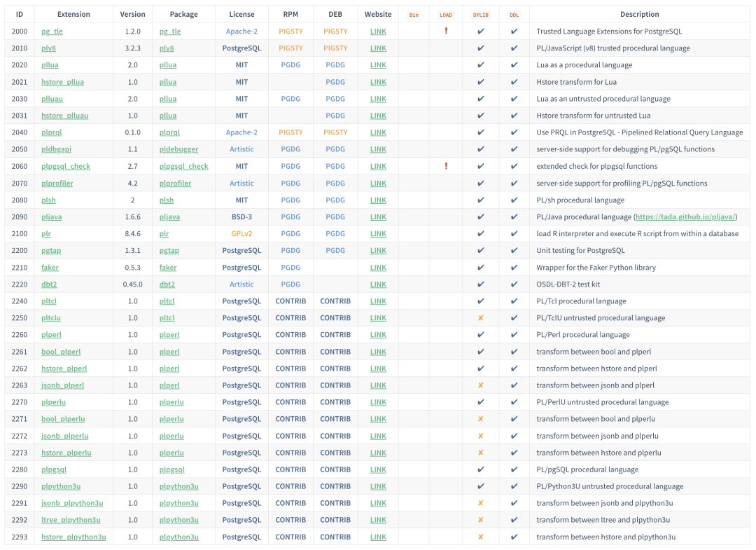The width and height of the screenshot is (756, 550).
Task: Open the jsonb_plperlu extension link
Action: tap(65, 436)
